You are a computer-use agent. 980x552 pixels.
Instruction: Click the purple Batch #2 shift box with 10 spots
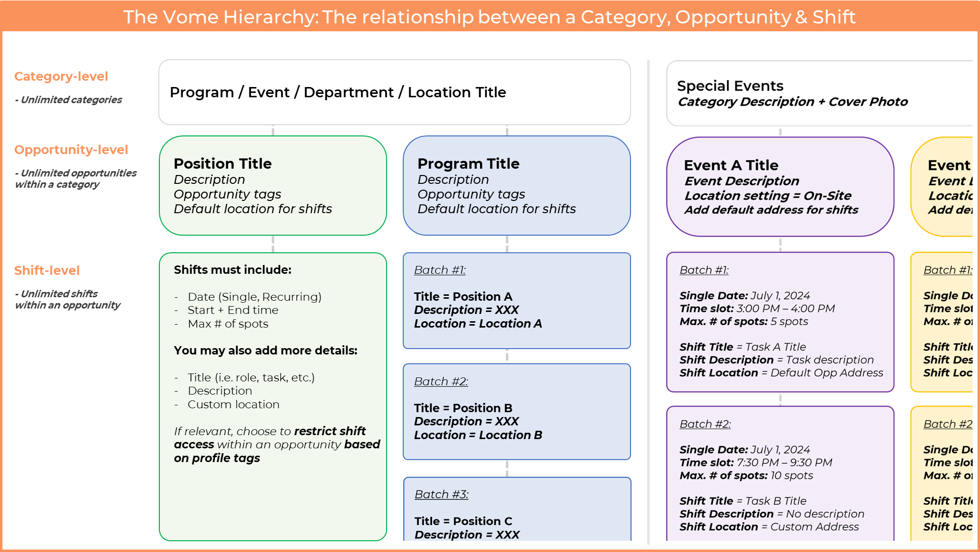click(780, 474)
